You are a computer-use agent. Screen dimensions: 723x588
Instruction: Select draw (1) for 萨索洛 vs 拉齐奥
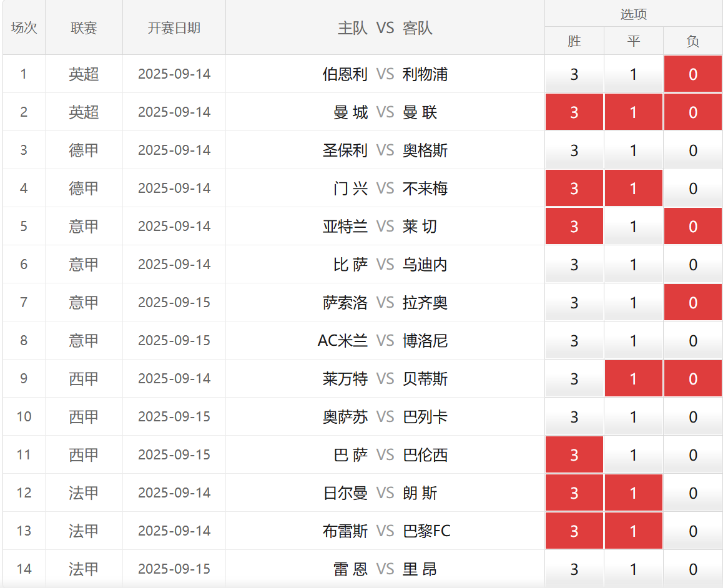coord(634,302)
